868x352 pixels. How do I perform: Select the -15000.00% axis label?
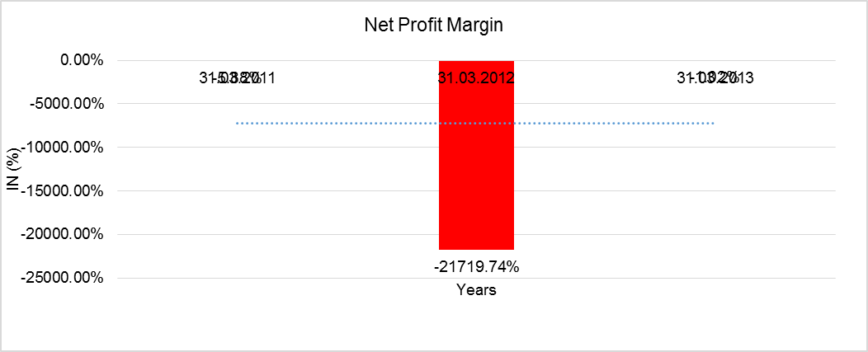coord(64,190)
